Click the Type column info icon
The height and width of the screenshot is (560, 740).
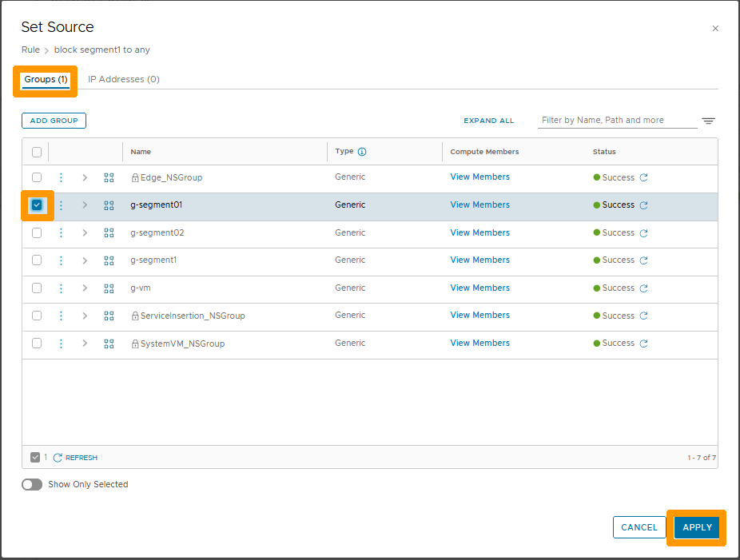(x=362, y=152)
